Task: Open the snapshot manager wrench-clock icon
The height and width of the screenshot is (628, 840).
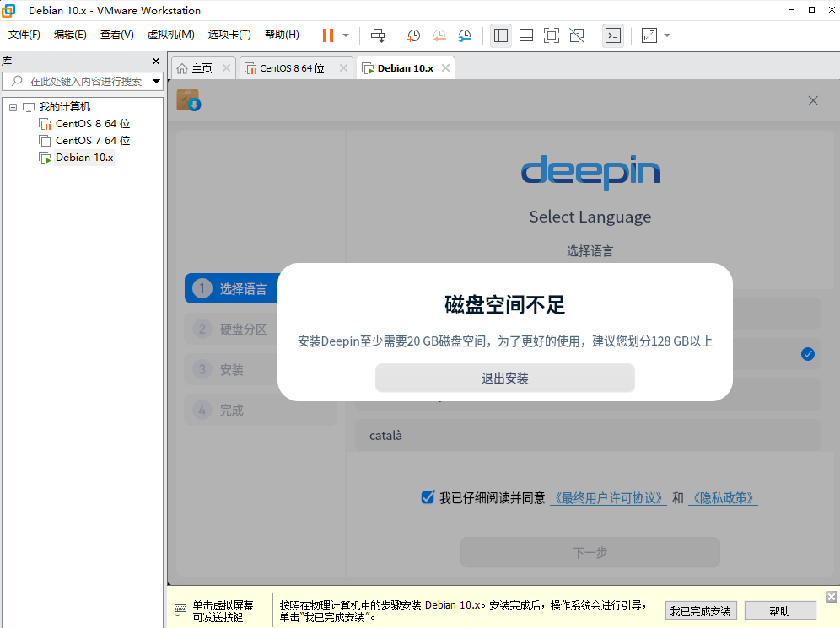Action: pyautogui.click(x=465, y=35)
